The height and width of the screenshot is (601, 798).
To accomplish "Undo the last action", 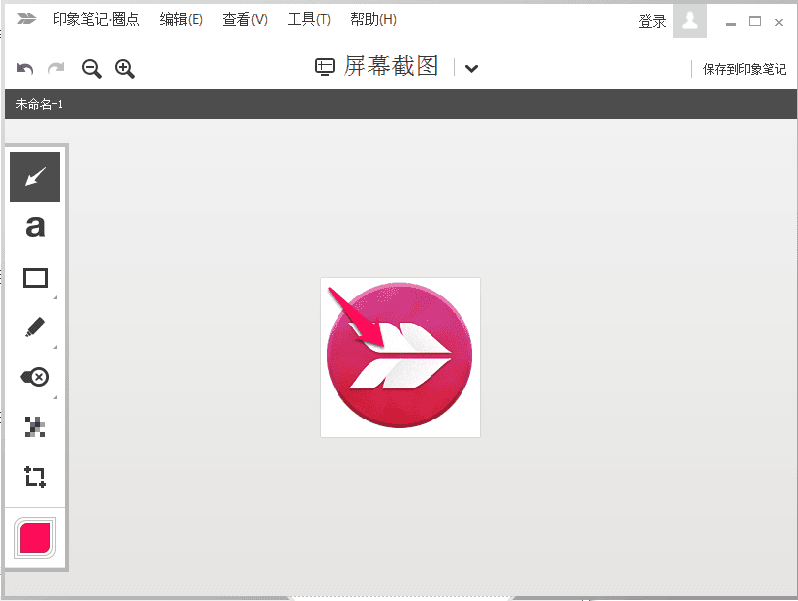I will click(x=25, y=68).
